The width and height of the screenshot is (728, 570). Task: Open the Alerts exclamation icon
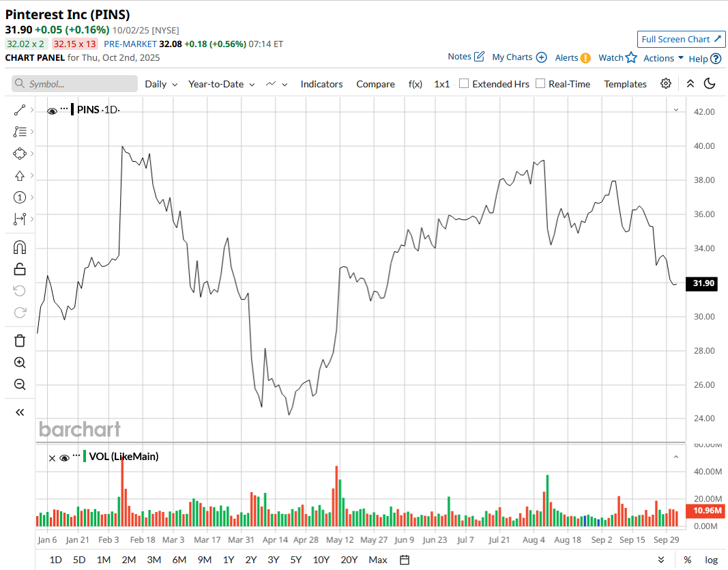tap(585, 57)
